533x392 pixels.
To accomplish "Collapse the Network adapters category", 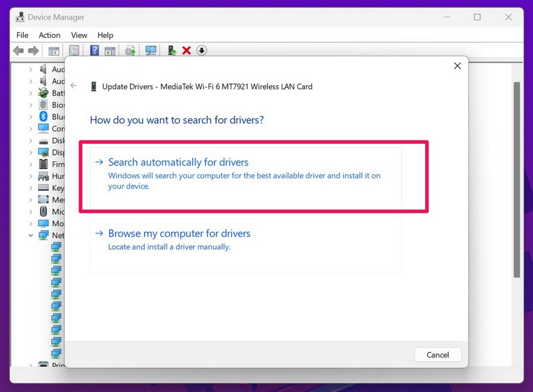I will click(x=31, y=235).
